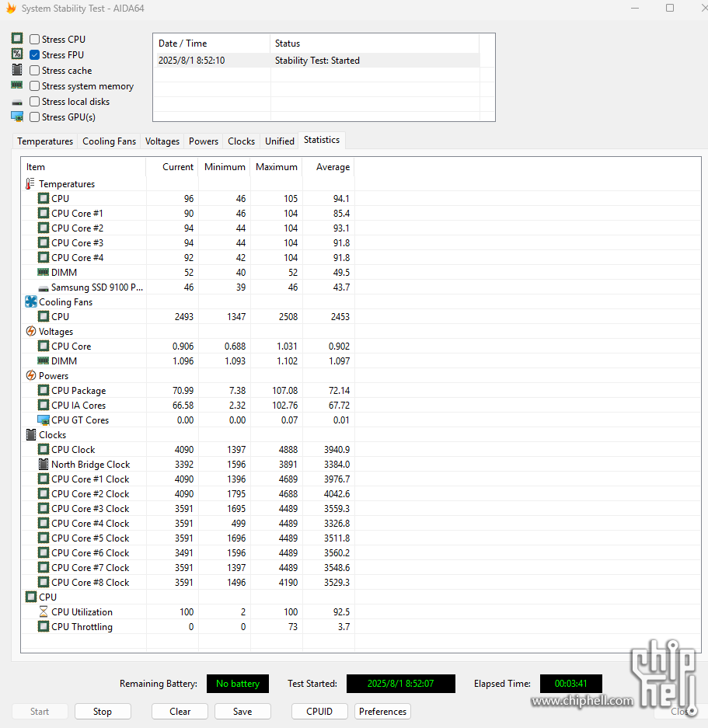Click the disk icon beside Stress local disks
This screenshot has height=728, width=708.
[x=17, y=102]
